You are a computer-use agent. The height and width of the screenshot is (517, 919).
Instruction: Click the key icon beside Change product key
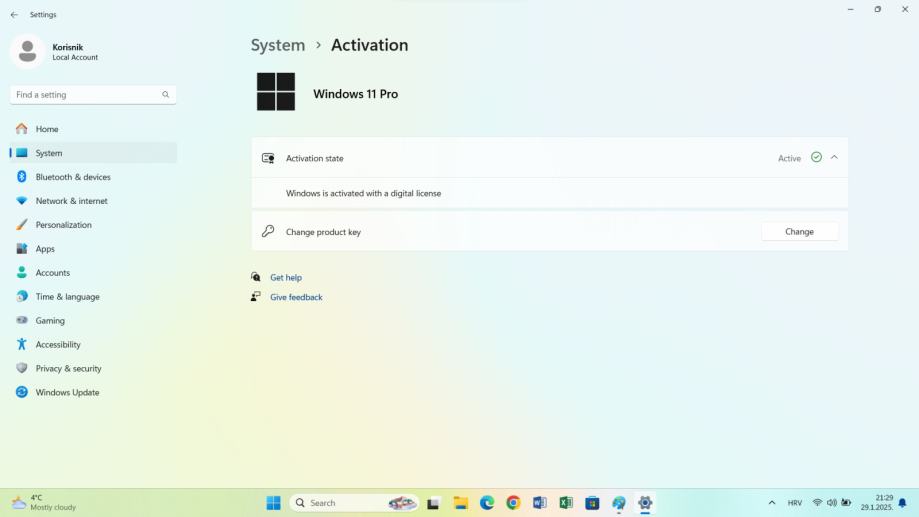[x=268, y=232]
